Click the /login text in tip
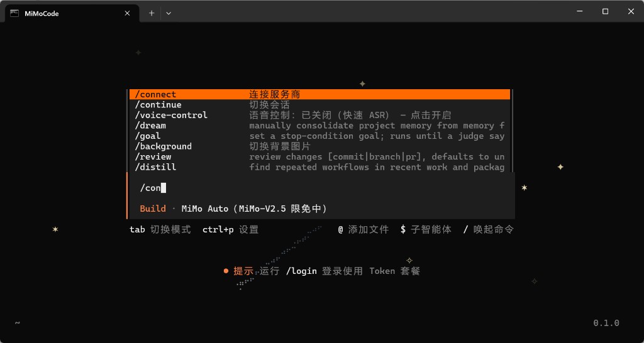The height and width of the screenshot is (343, 644). pos(301,271)
